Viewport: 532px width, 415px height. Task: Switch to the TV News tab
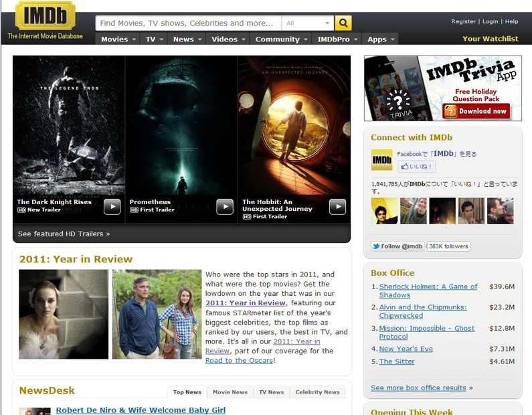point(272,392)
